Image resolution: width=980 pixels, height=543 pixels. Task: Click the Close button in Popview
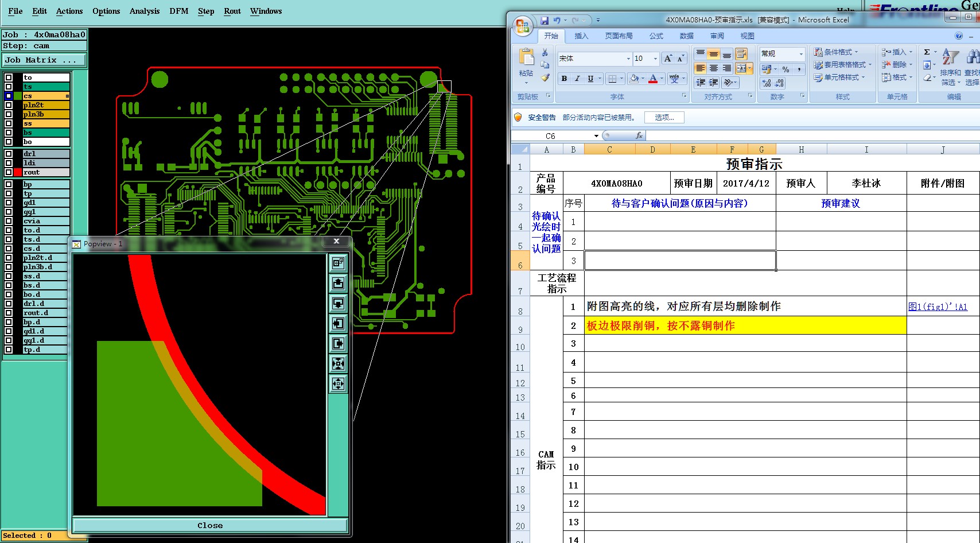point(210,525)
